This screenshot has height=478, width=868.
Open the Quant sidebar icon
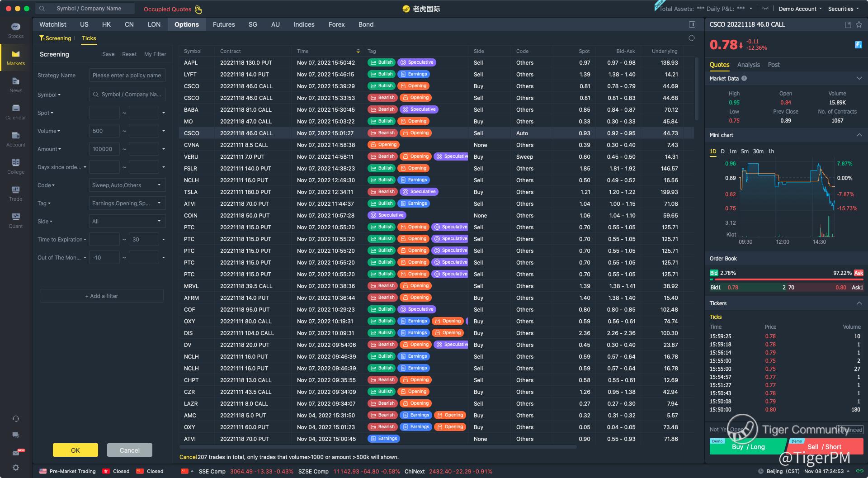pos(16,220)
